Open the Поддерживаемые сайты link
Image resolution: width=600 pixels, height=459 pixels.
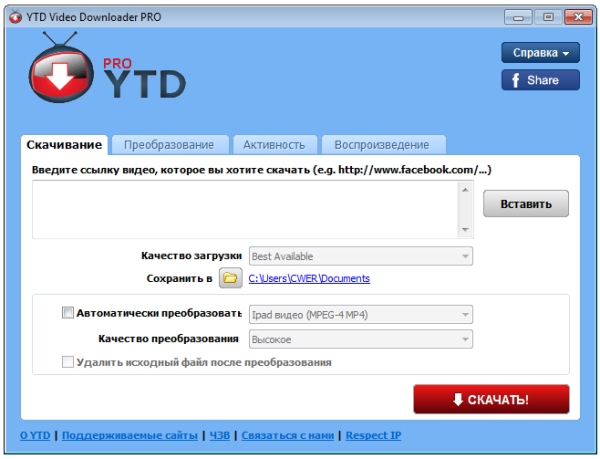click(130, 435)
